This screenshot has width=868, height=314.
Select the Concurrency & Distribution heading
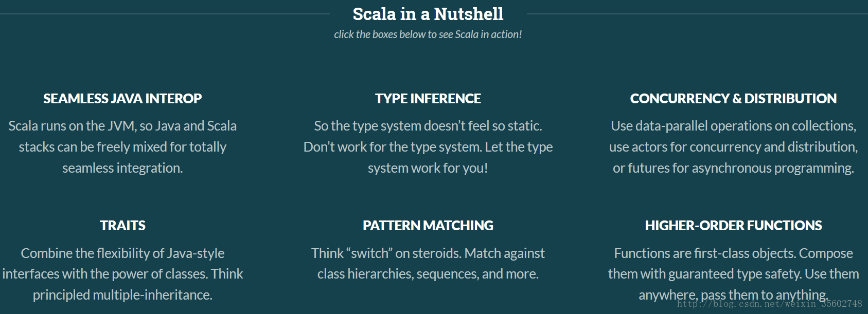(x=733, y=99)
